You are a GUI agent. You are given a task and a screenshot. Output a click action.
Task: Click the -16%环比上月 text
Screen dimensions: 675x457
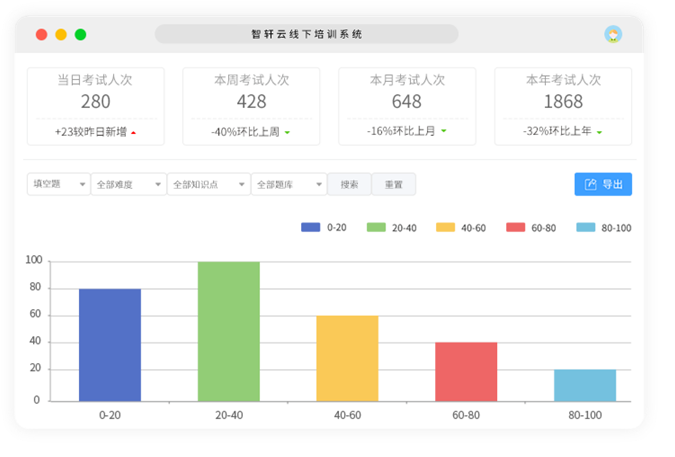[x=401, y=131]
